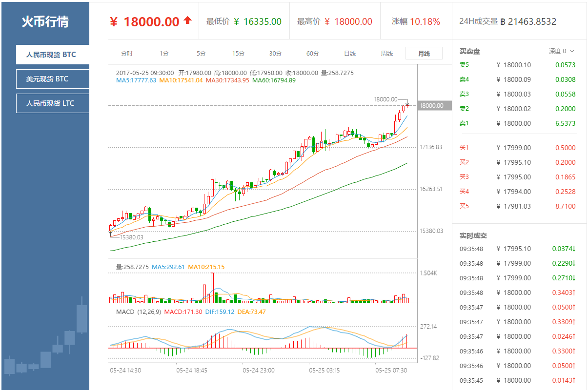The image size is (588, 390).
Task: Select the 人民币现货 BTC market tab
Action: (54, 55)
